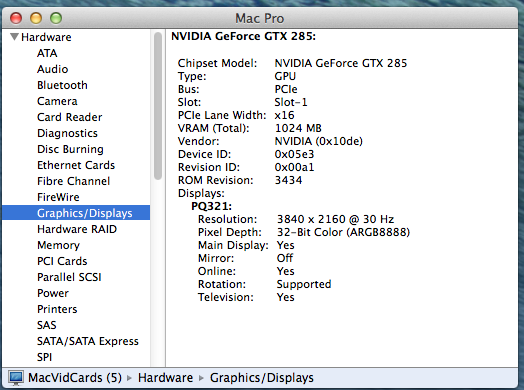The image size is (524, 390).
Task: Click the Mac Pro window title
Action: point(260,18)
